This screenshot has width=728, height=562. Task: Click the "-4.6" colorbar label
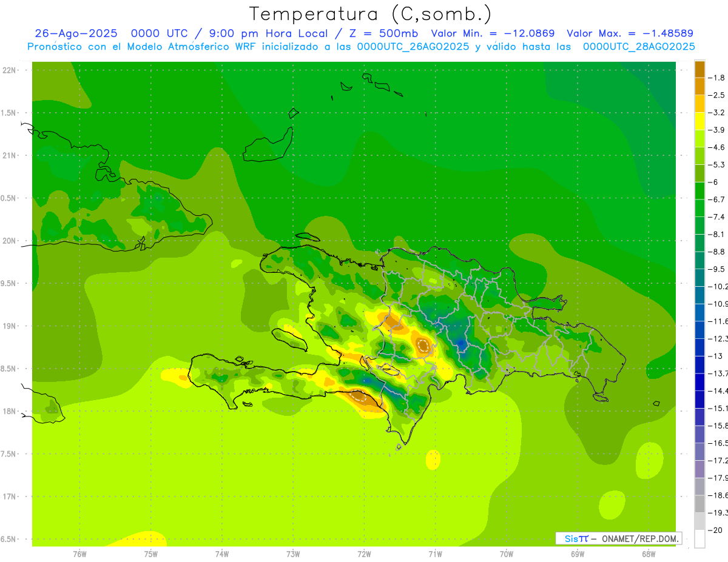[717, 147]
